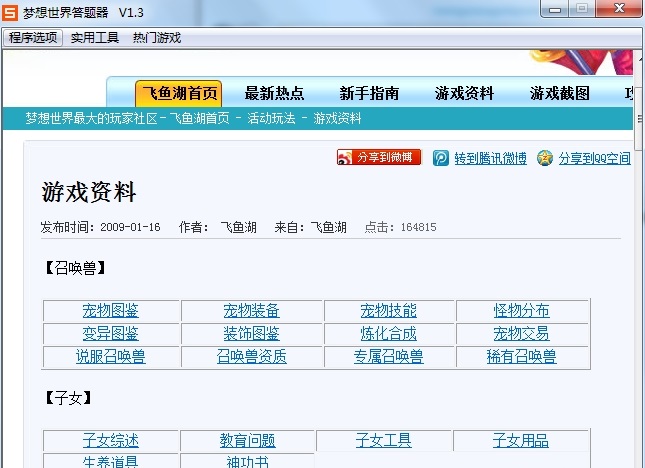645x468 pixels.
Task: Close the 梦想世界答题器 window
Action: (x=619, y=8)
